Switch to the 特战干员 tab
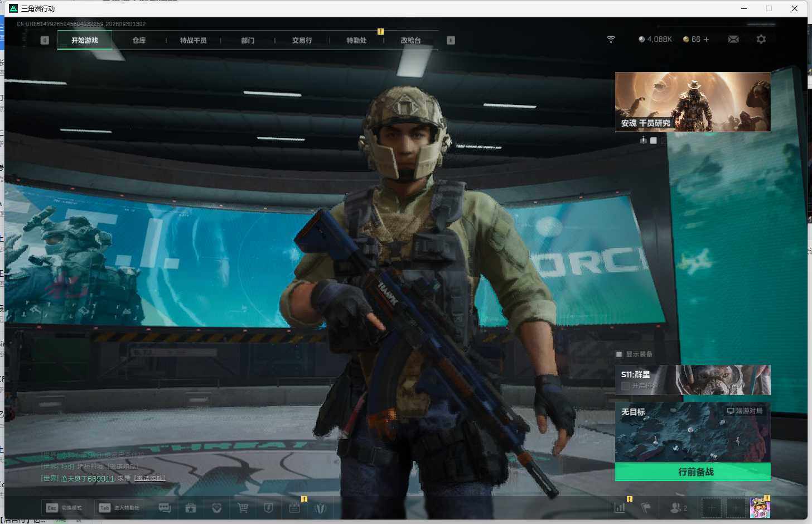The image size is (812, 524). tap(193, 40)
